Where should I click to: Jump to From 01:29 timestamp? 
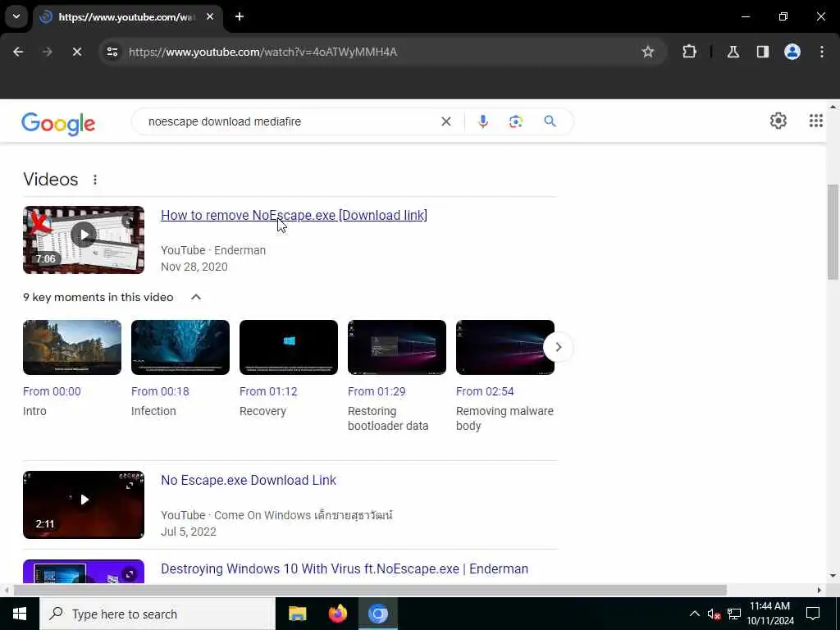point(377,391)
